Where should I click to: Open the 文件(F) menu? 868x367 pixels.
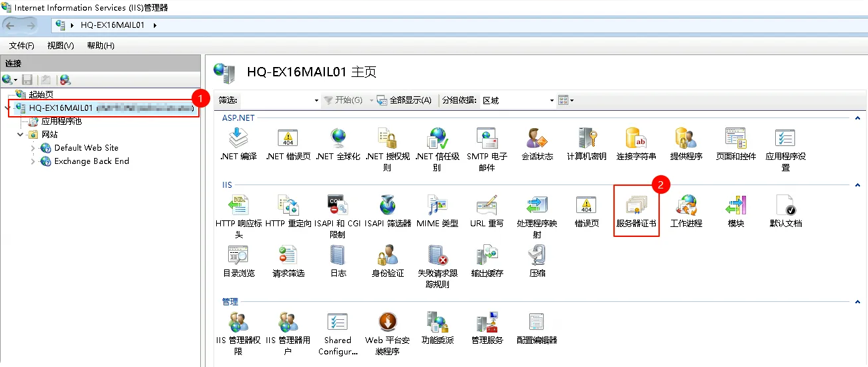coord(22,46)
